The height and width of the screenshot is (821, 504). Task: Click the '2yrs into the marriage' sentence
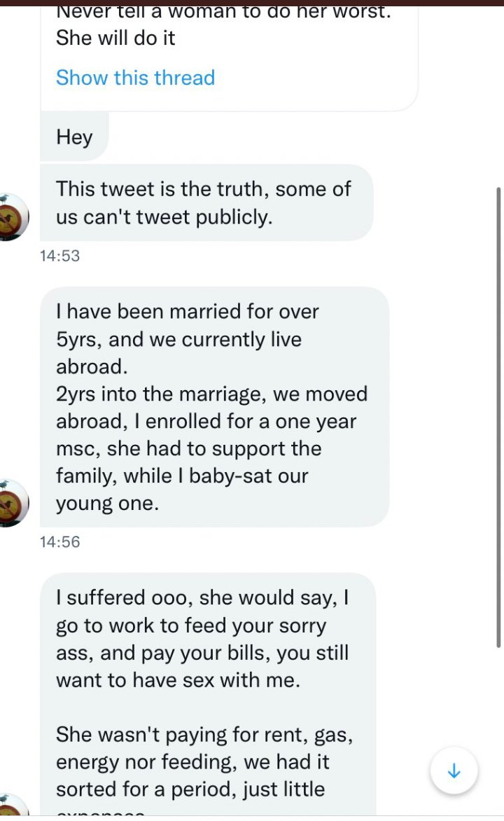(x=211, y=394)
